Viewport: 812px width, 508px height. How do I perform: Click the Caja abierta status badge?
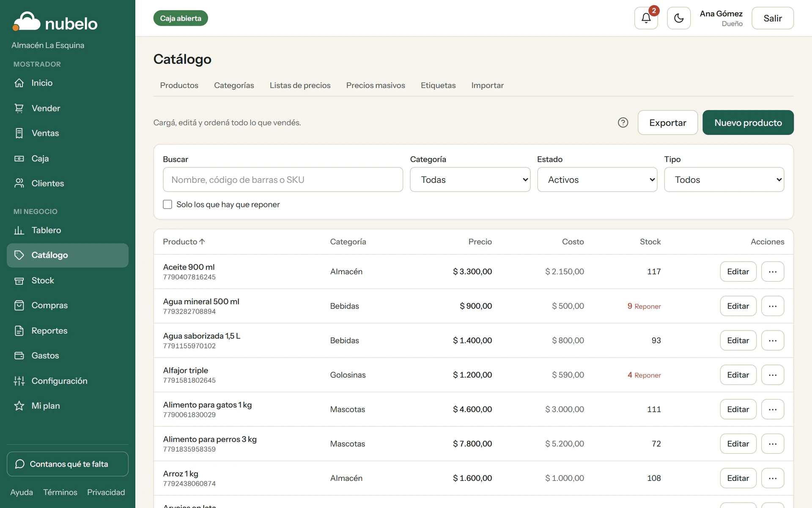[x=181, y=18]
